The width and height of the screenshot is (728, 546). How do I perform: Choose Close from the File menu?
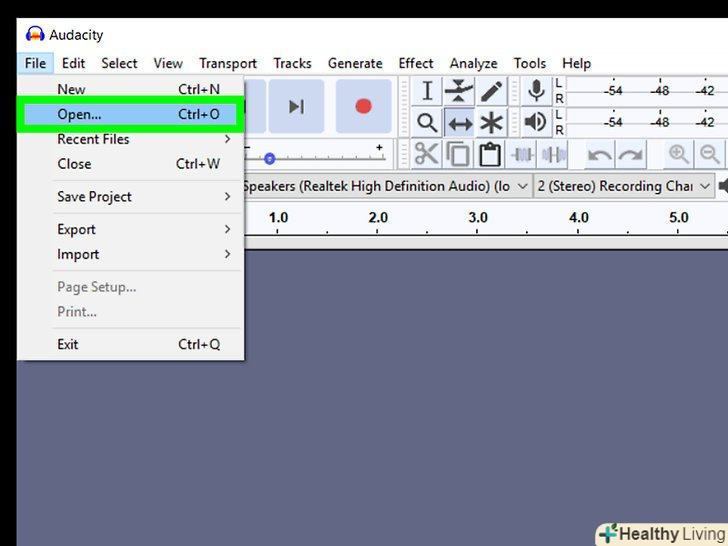(130, 164)
